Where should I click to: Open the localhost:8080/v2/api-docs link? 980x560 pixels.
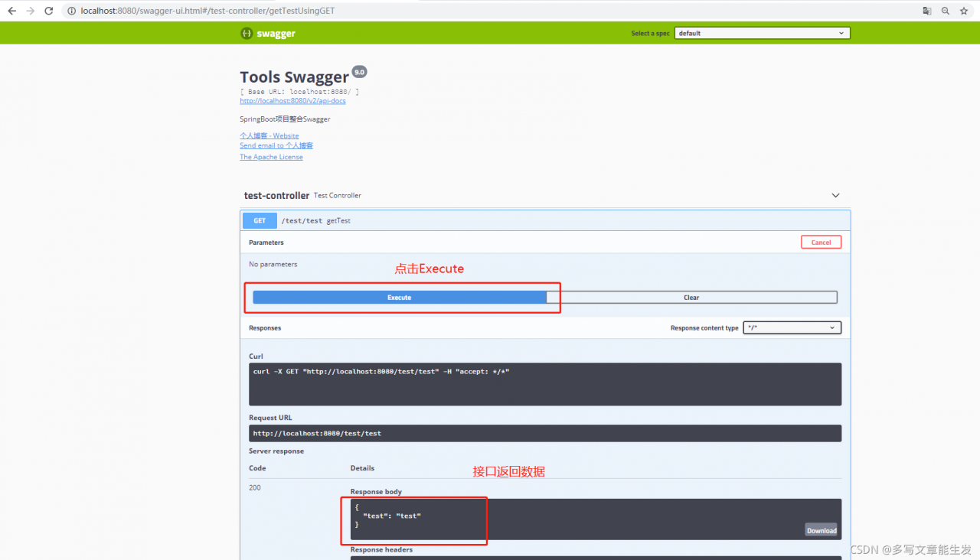[x=292, y=101]
